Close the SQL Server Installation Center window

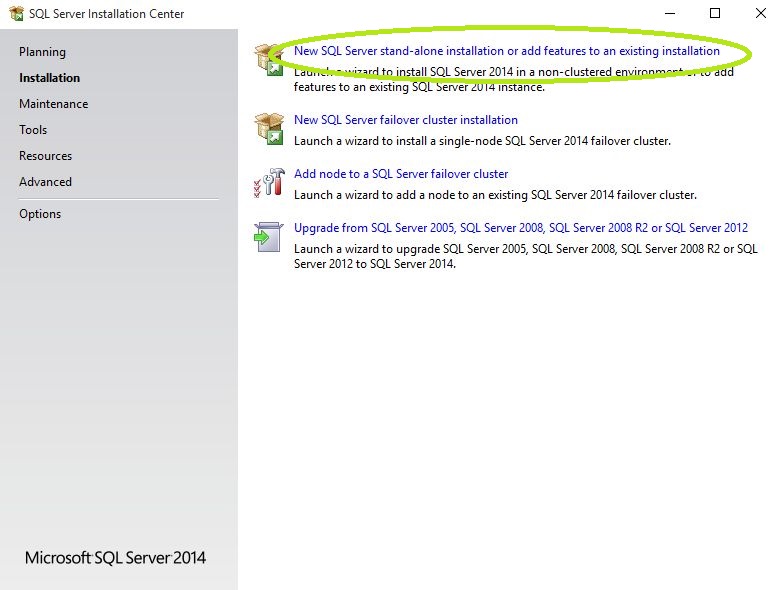[x=760, y=14]
